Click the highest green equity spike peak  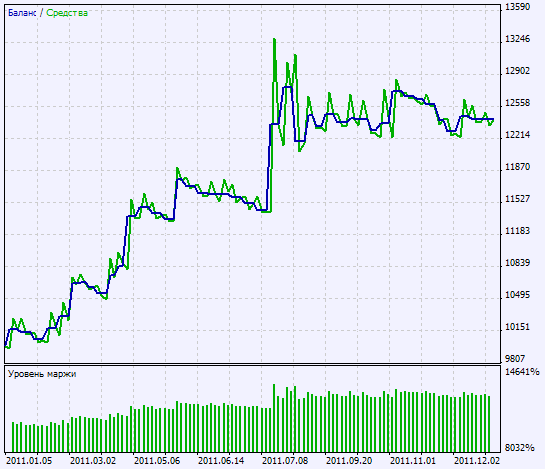[274, 39]
